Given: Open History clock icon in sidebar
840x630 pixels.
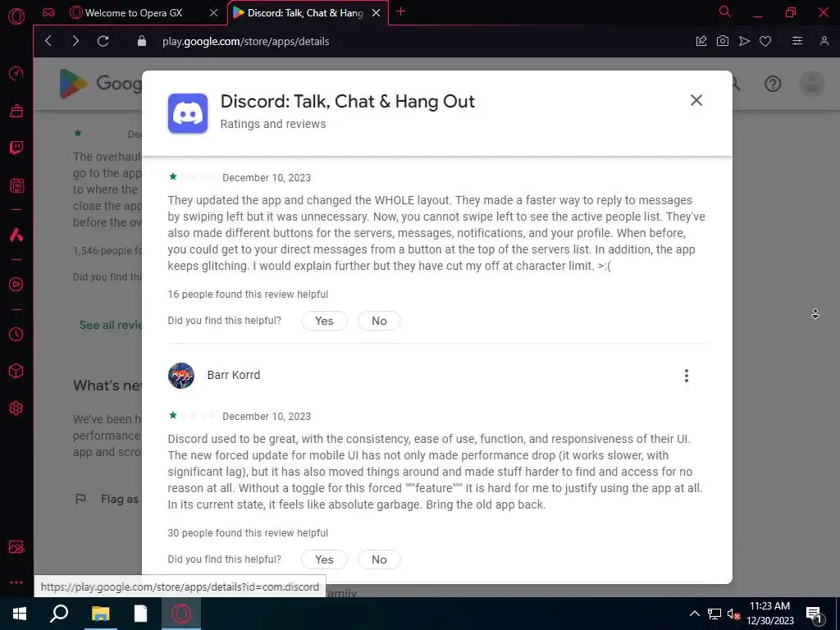Looking at the screenshot, I should click(16, 335).
